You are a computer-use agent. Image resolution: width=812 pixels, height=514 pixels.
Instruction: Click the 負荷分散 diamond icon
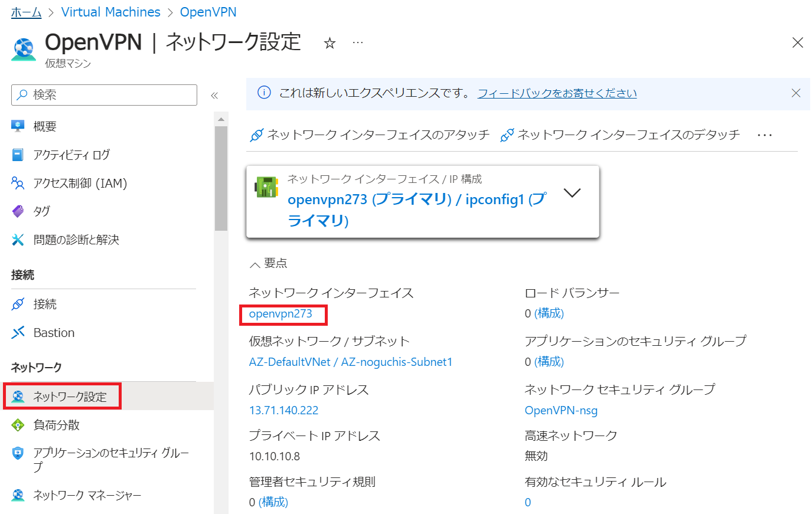coord(18,425)
